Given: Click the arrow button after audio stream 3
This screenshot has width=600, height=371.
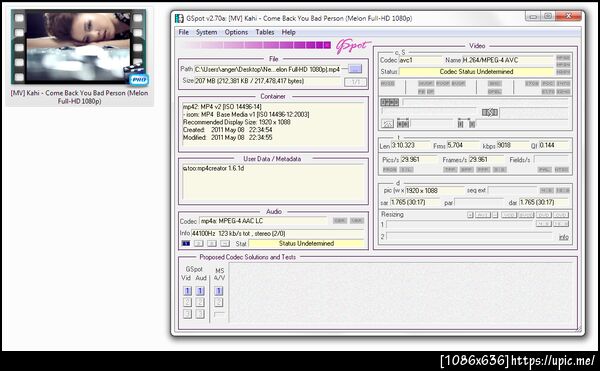Looking at the screenshot, I should (225, 243).
